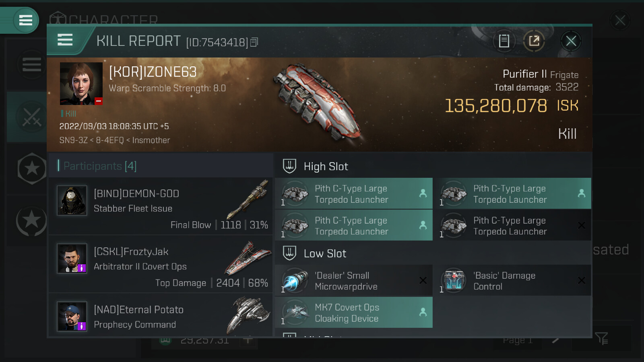
Task: Open the hexagon star sidebar icon
Action: 32,169
